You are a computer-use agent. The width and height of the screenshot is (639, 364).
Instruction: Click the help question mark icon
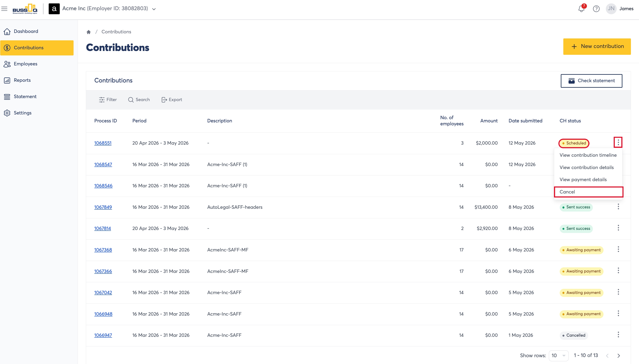pos(596,9)
